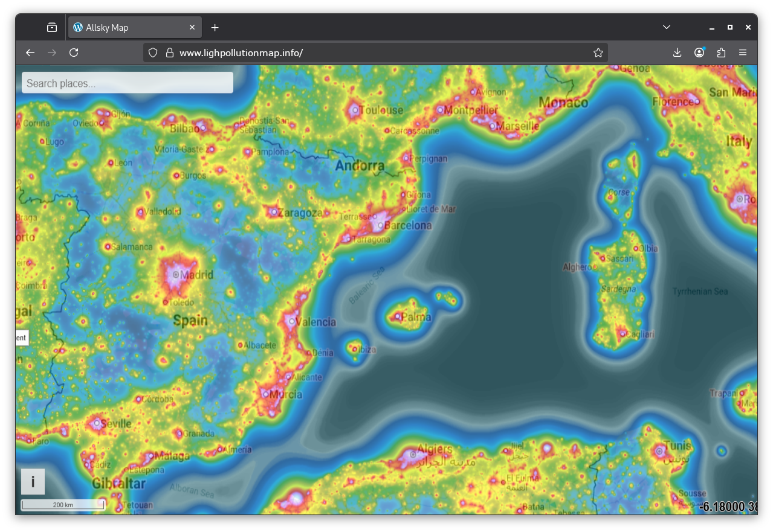773x532 pixels.
Task: Click the Madrid city marker on map
Action: pos(176,274)
